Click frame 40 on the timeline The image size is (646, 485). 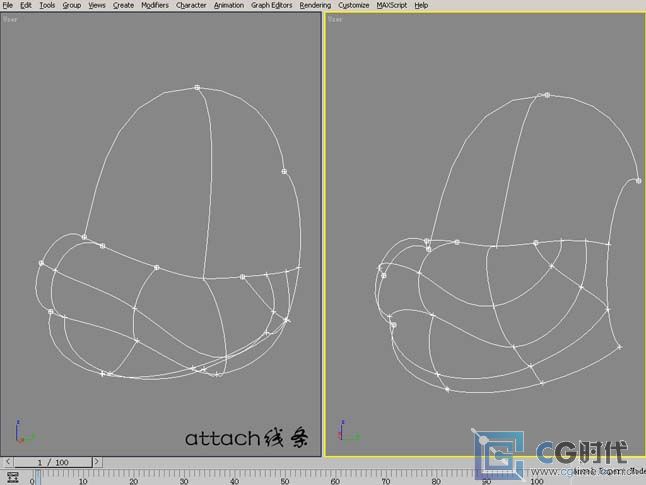[x=234, y=481]
